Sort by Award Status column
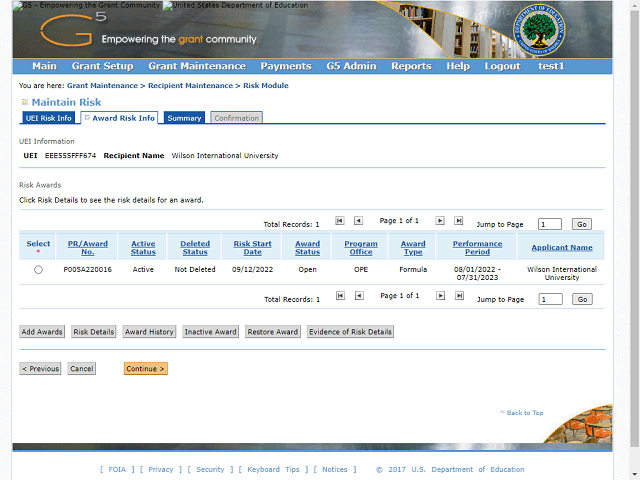640x480 pixels. (x=307, y=248)
